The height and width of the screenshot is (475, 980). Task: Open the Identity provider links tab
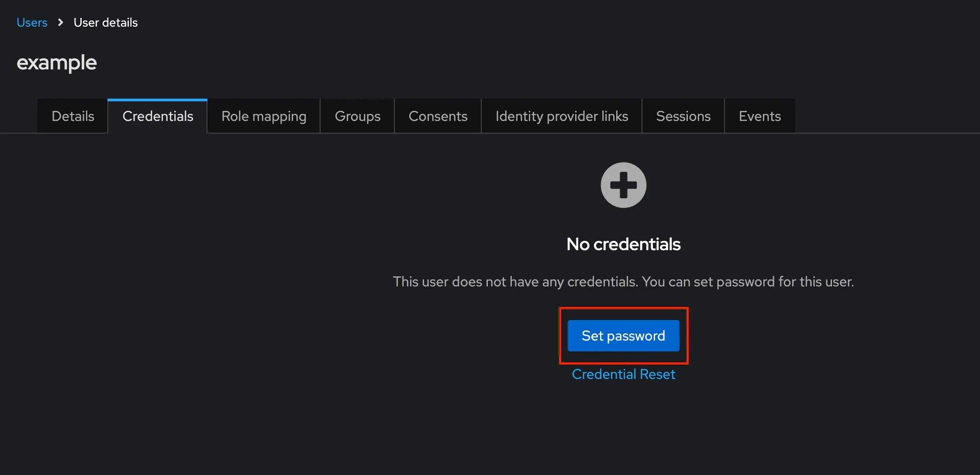[561, 116]
